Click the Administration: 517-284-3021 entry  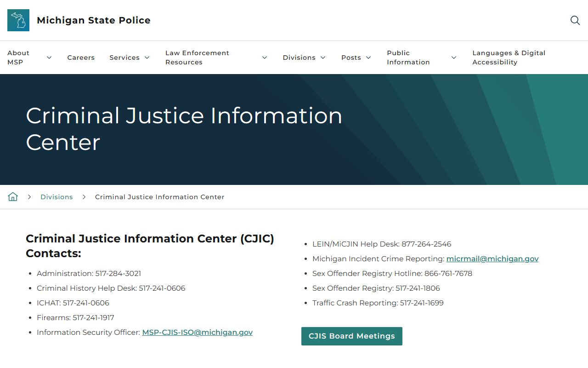[89, 273]
